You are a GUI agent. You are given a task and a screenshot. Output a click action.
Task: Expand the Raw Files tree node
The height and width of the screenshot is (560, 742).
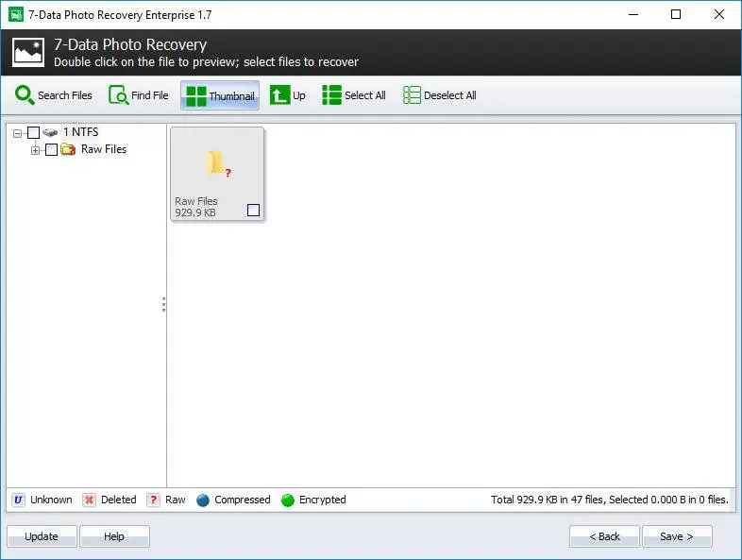tap(35, 150)
